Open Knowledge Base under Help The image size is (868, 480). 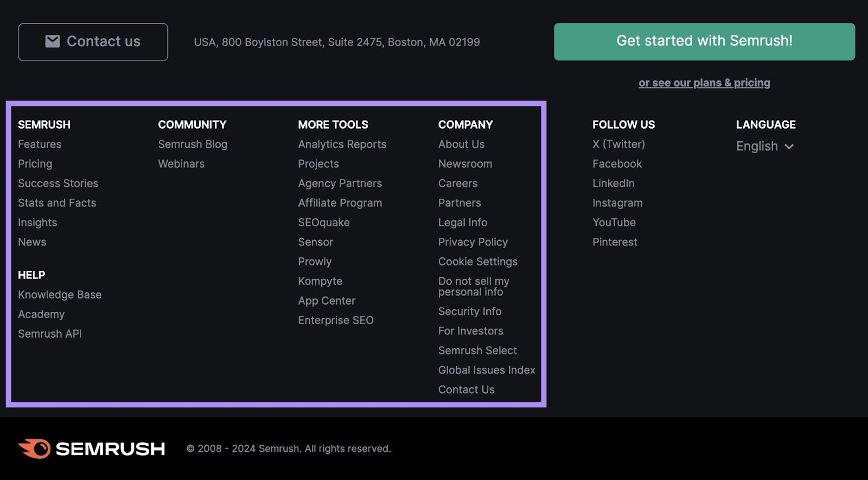(x=60, y=294)
